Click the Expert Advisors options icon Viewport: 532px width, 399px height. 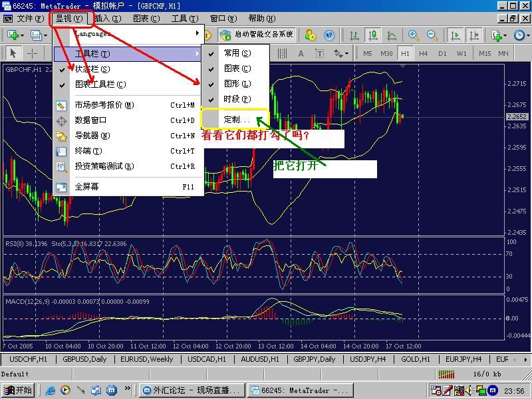click(x=310, y=35)
